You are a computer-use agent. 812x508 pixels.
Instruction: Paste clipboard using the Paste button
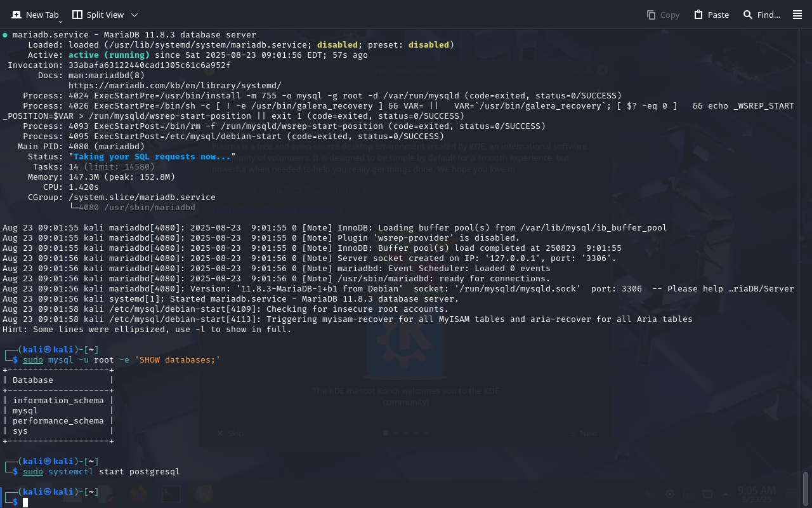[711, 15]
